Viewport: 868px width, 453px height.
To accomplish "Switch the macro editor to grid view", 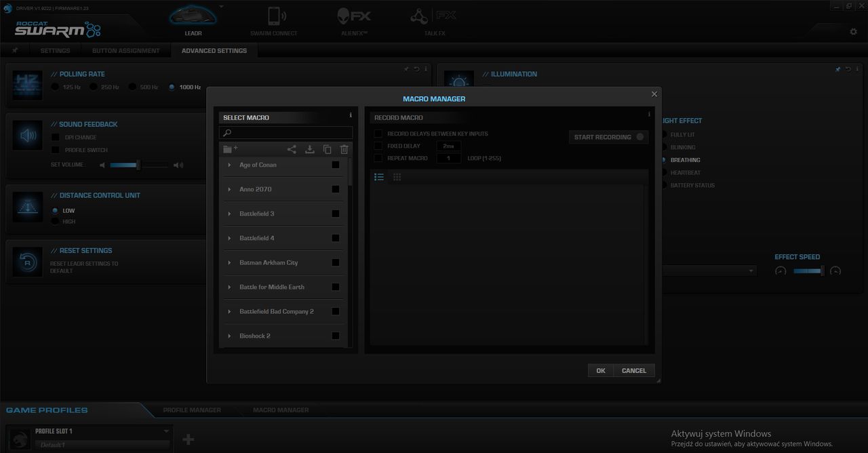I will tap(397, 177).
